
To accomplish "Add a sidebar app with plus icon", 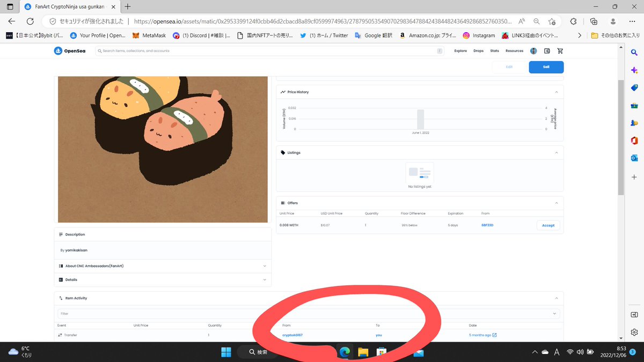I will pos(634,176).
